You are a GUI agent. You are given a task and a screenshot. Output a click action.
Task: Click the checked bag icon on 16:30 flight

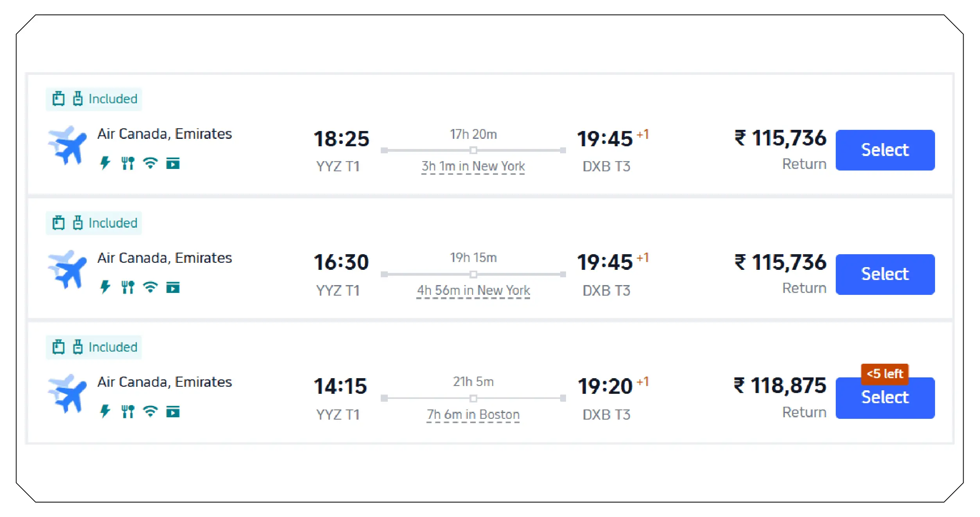[x=78, y=223]
